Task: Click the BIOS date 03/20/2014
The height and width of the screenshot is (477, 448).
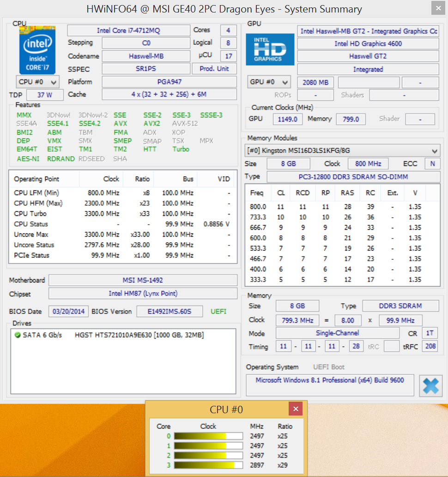Action: pos(68,312)
